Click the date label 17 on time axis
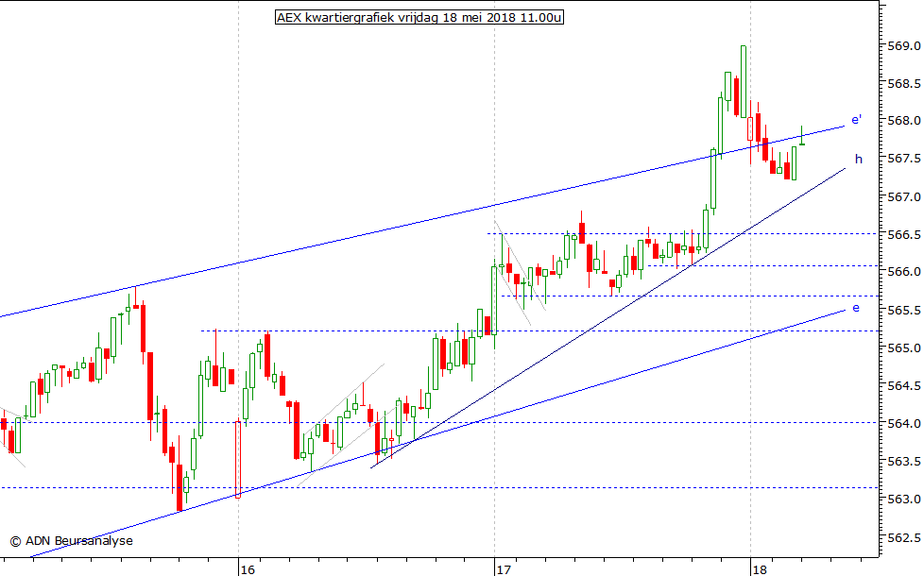This screenshot has height=576, width=924. click(504, 569)
